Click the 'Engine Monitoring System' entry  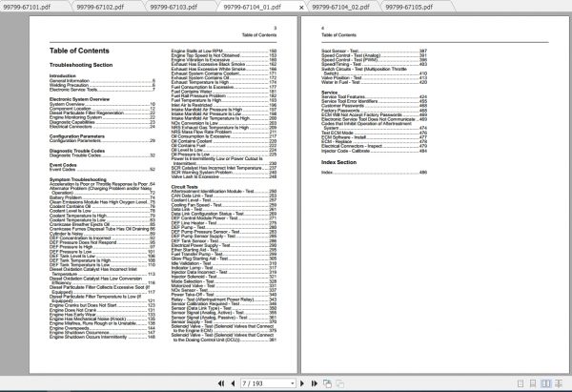(102, 117)
